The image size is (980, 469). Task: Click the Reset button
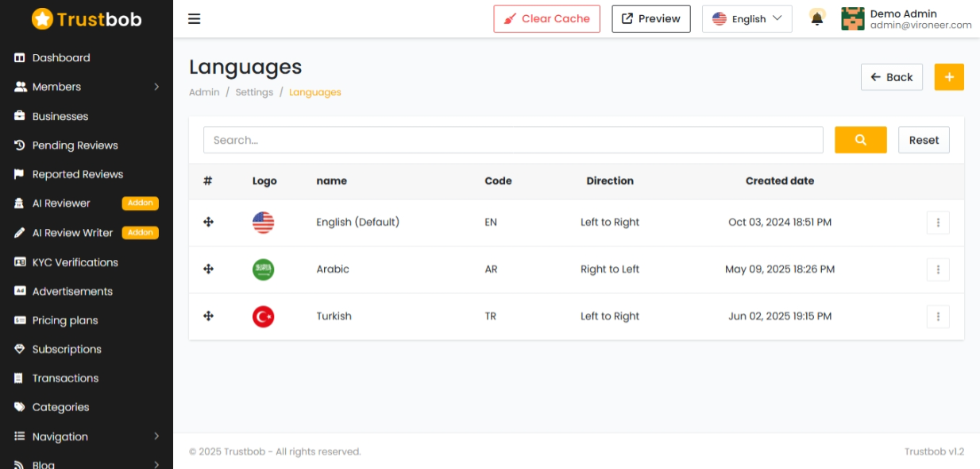(x=924, y=140)
